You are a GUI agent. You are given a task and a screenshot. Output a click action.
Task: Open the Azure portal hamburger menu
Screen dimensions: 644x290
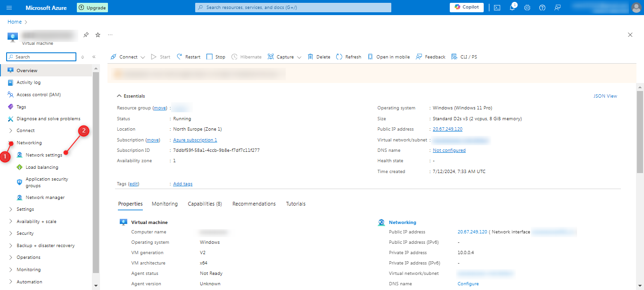coord(9,8)
